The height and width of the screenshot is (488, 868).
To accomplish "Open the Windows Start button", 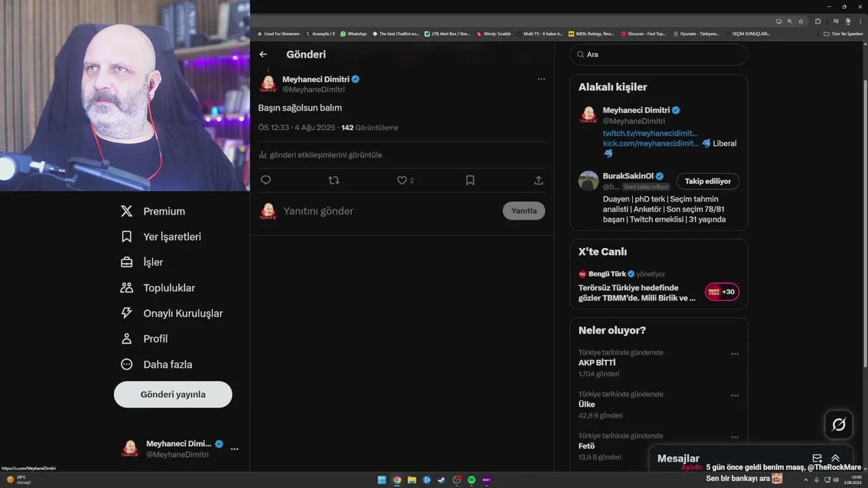I will (382, 480).
